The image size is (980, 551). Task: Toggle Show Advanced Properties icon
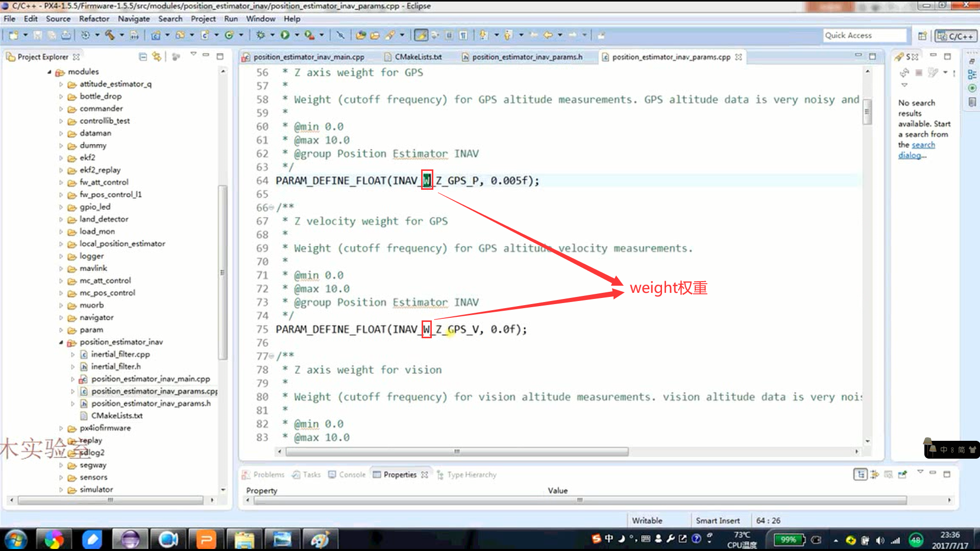tap(875, 474)
